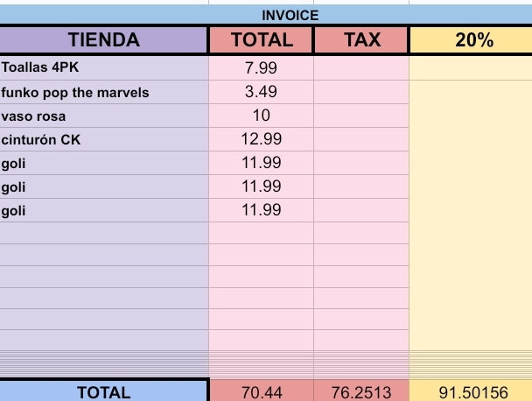
Task: Select the vaso rosa item cell
Action: (103, 116)
